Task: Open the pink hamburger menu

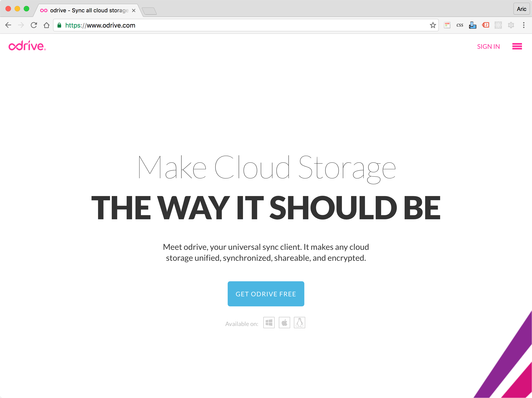Action: (517, 46)
